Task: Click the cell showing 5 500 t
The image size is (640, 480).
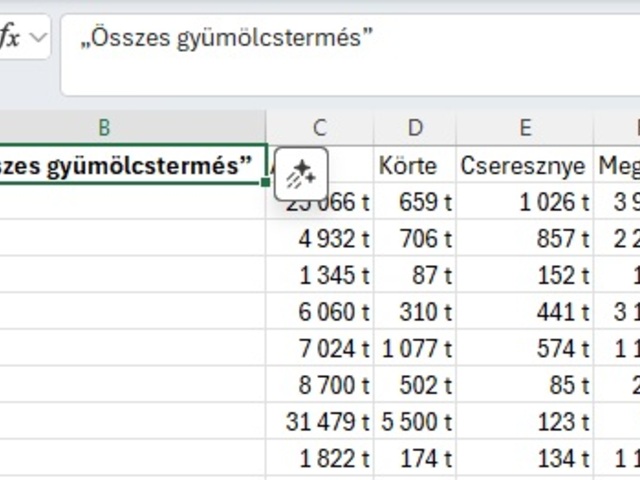Action: click(x=415, y=422)
